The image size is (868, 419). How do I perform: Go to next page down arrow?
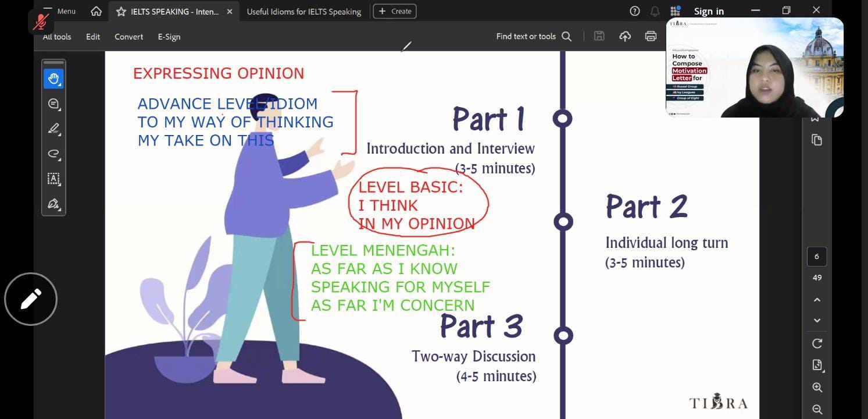pyautogui.click(x=817, y=321)
